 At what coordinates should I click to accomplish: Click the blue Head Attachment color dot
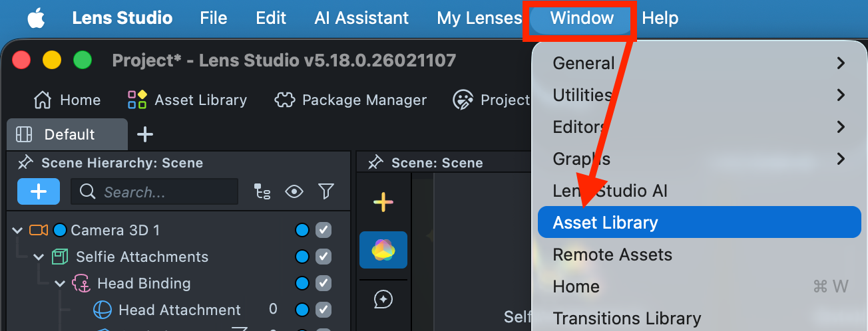[302, 310]
